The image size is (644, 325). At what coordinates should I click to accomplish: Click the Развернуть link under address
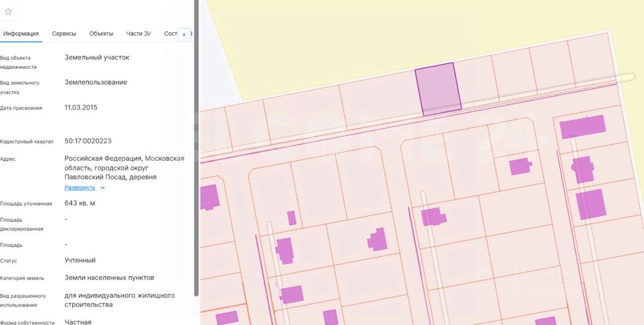point(79,187)
